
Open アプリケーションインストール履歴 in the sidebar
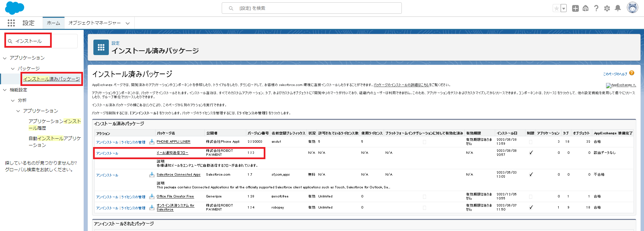[x=55, y=125]
